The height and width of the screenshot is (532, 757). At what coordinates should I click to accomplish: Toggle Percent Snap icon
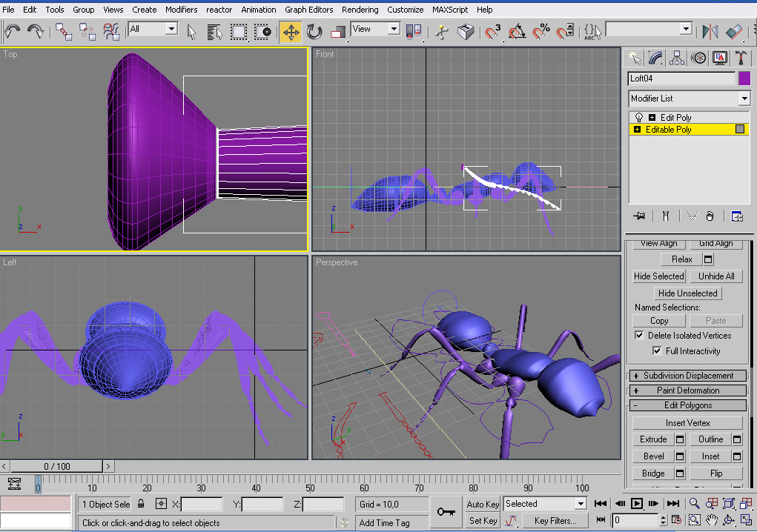tap(541, 32)
